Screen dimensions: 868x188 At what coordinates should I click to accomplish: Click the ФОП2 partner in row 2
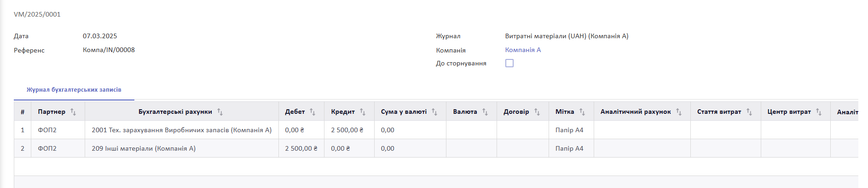coord(47,148)
